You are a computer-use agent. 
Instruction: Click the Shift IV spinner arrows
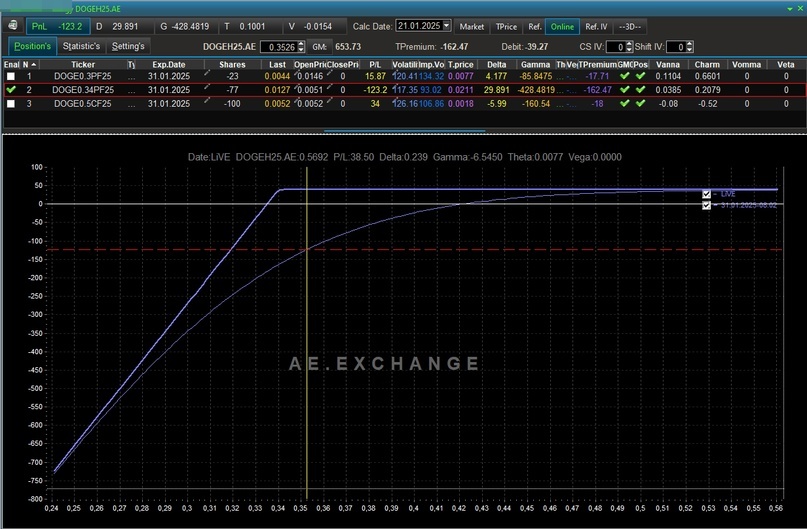click(x=689, y=47)
